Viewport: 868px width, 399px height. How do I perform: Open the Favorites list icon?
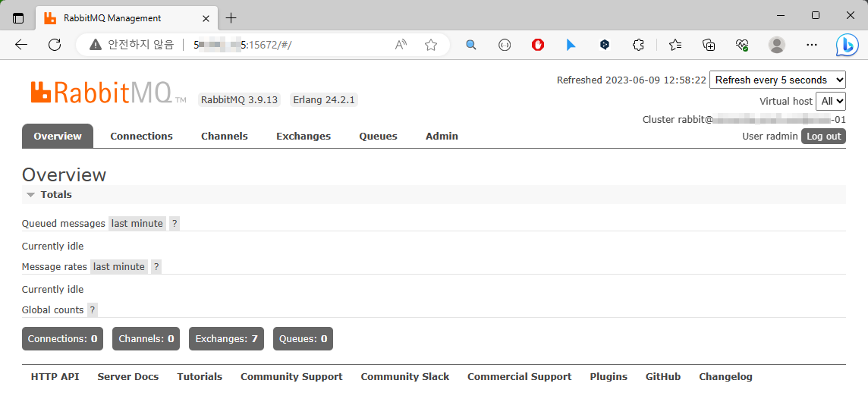[675, 45]
